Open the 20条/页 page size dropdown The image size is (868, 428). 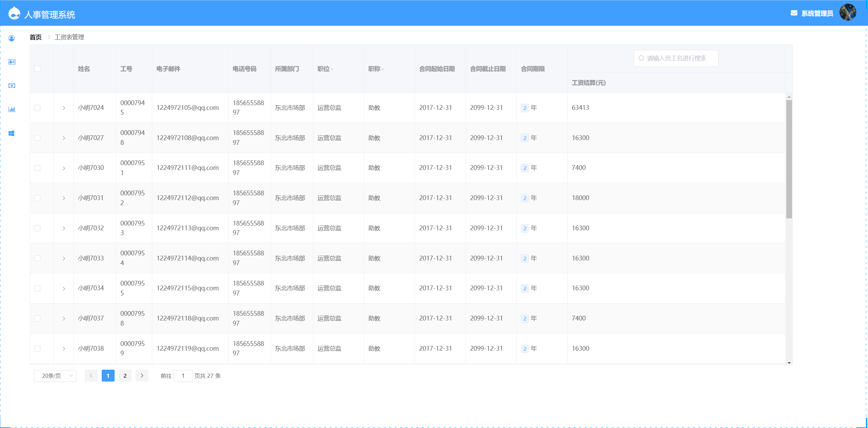pyautogui.click(x=55, y=376)
